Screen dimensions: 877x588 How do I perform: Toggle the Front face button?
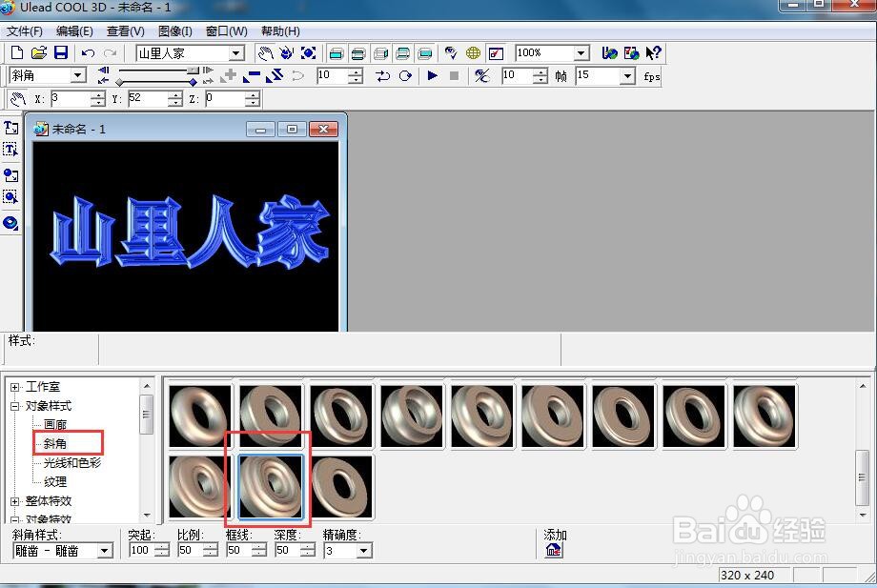click(337, 53)
